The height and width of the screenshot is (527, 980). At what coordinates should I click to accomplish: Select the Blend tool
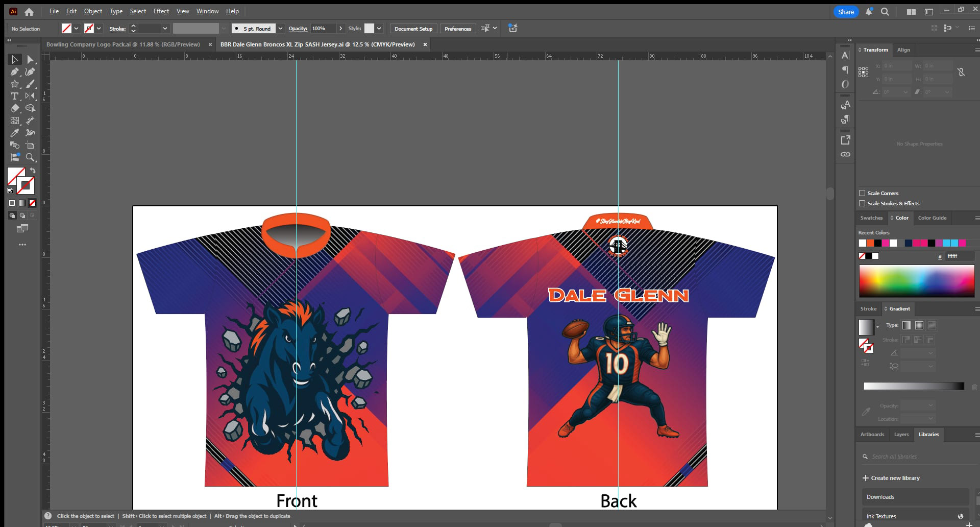(x=15, y=145)
